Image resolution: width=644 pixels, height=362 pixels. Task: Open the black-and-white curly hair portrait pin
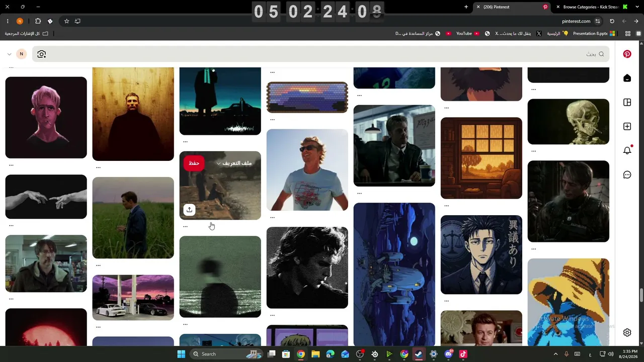307,267
